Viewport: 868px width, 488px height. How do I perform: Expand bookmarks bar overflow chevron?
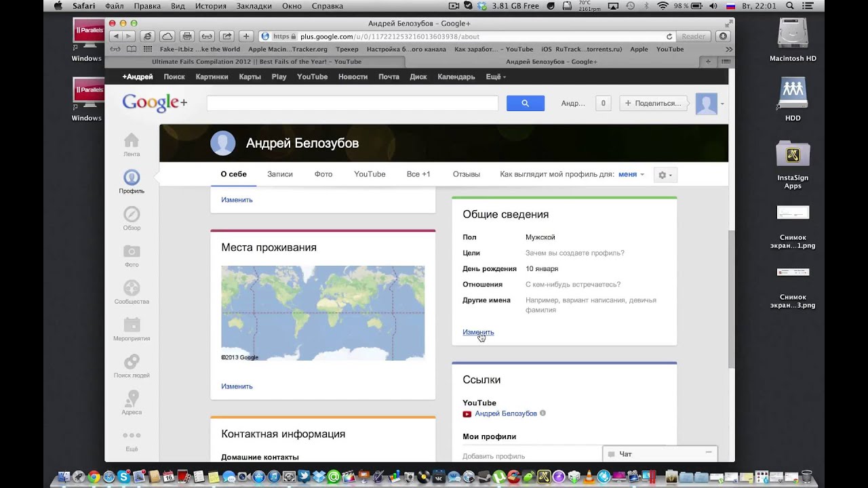click(x=729, y=49)
